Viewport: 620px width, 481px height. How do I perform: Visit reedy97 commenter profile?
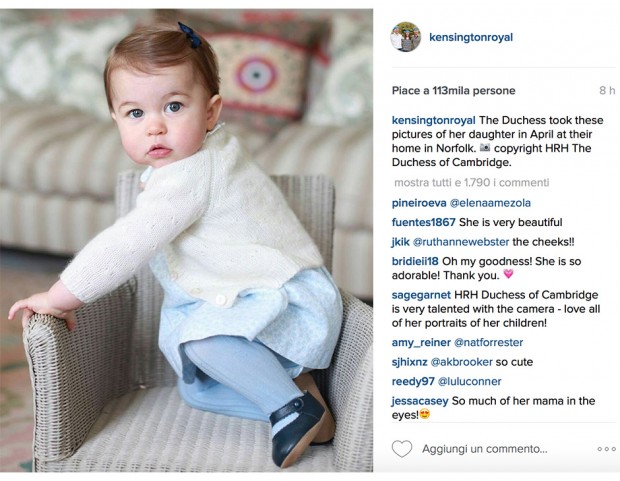(413, 381)
